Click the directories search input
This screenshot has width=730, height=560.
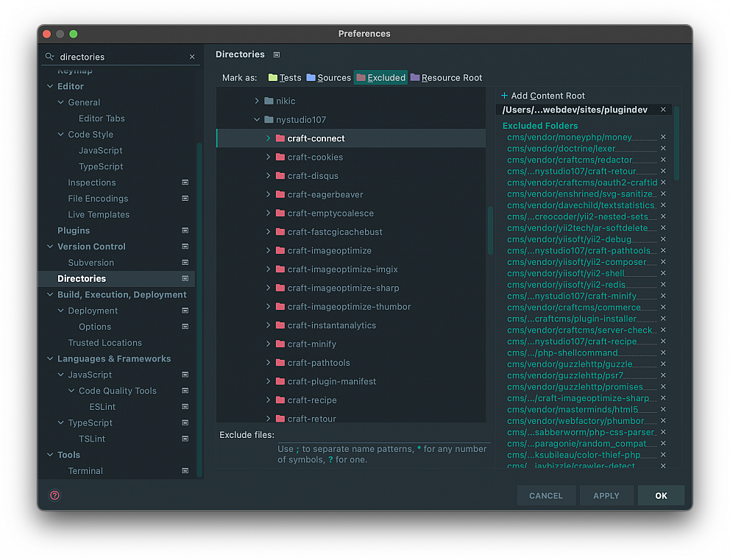point(122,57)
